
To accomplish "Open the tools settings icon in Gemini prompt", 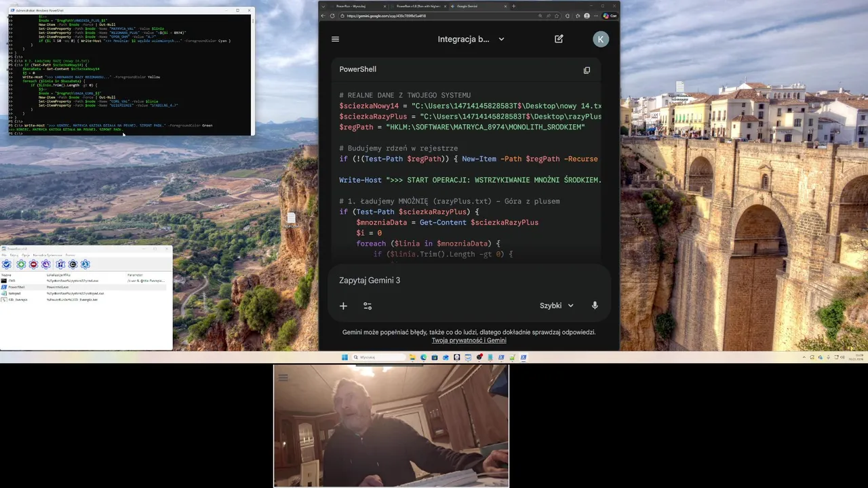I will click(368, 306).
